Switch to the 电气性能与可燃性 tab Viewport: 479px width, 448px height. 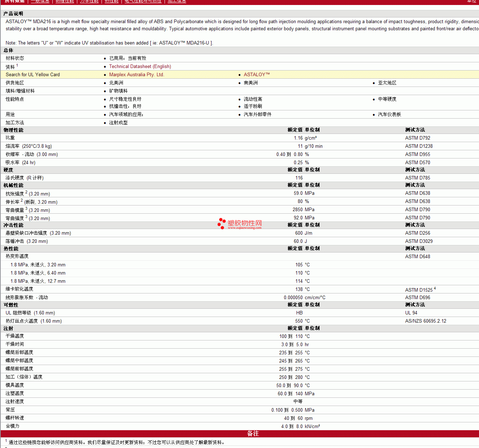tap(143, 1)
